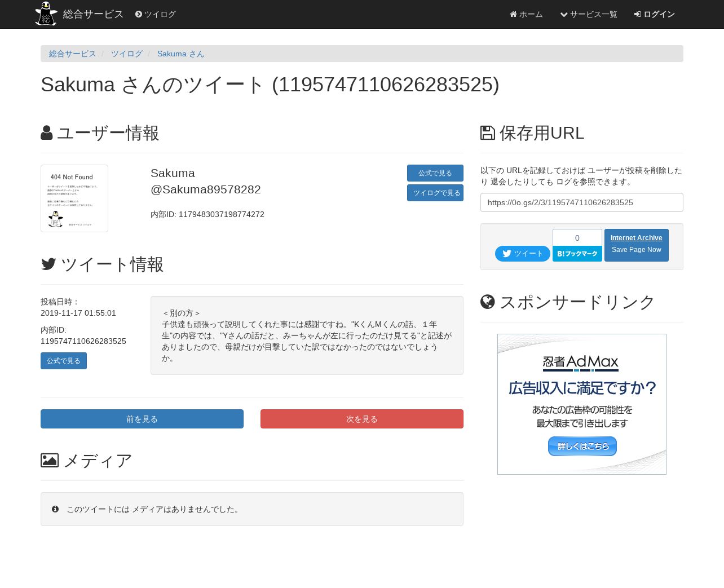
Task: Click the circled arrow icon beside navbar ツイログ
Action: coord(139,14)
